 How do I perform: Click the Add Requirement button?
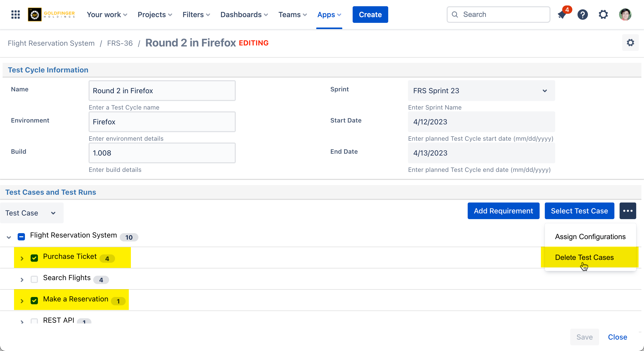pyautogui.click(x=503, y=211)
